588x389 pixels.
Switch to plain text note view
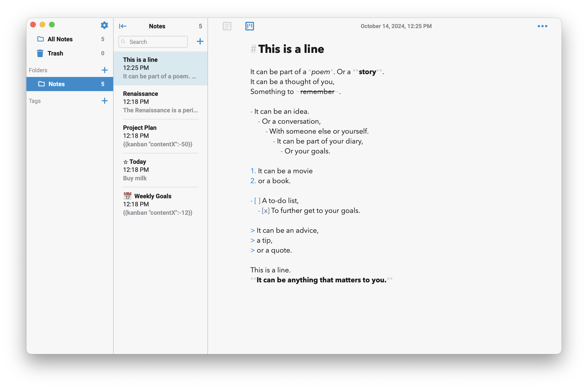point(227,26)
